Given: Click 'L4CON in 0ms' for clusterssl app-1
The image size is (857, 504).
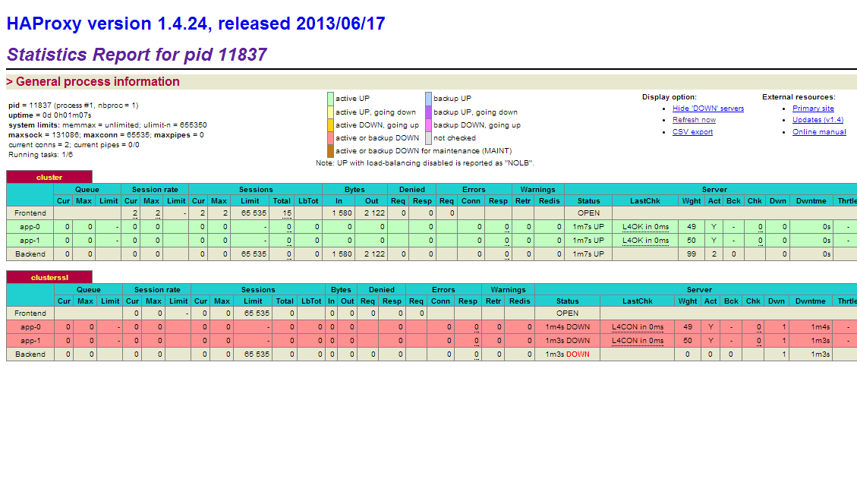Looking at the screenshot, I should click(638, 341).
